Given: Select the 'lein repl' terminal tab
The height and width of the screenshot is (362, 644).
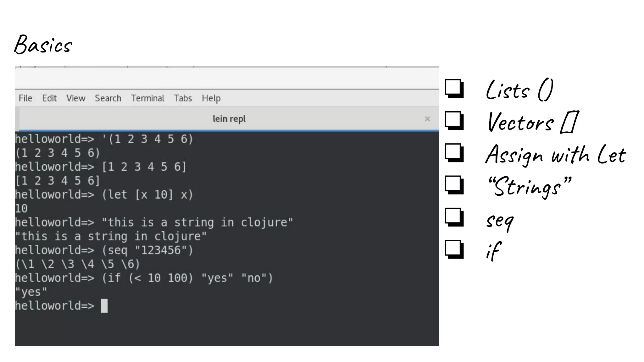Looking at the screenshot, I should tap(229, 119).
